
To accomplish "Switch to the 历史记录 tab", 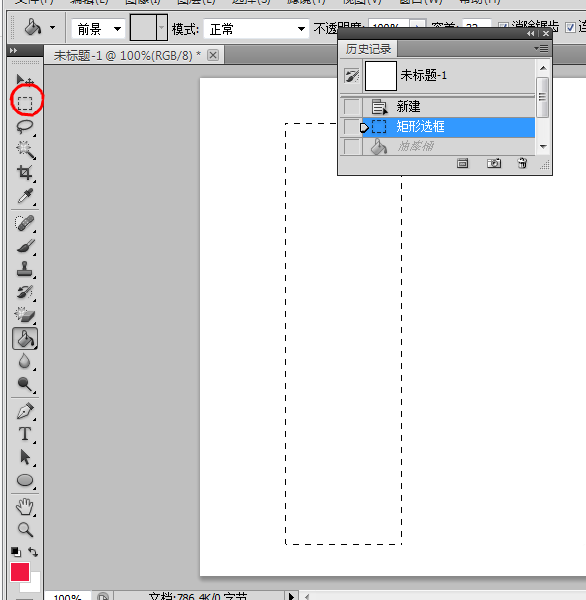I will pos(368,49).
